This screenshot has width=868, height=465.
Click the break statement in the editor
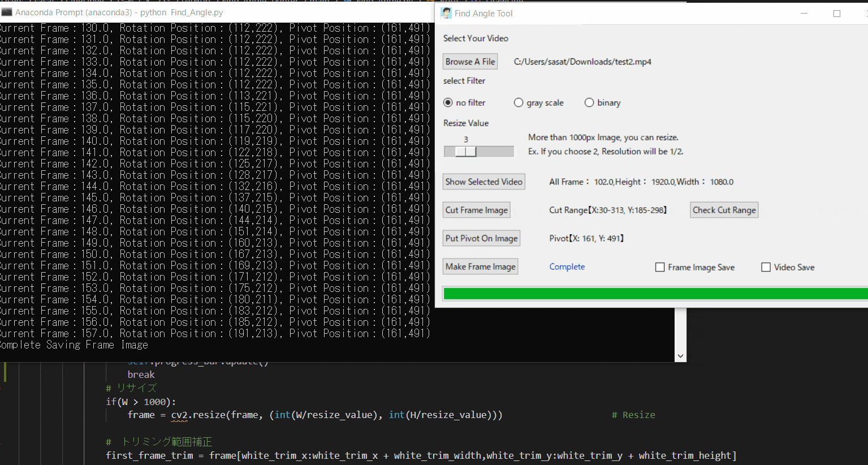(141, 374)
